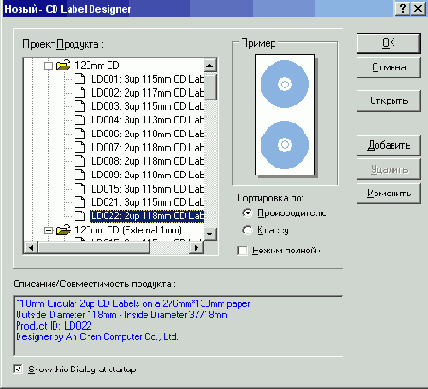
Task: Click the question mark help button
Action: point(403,8)
